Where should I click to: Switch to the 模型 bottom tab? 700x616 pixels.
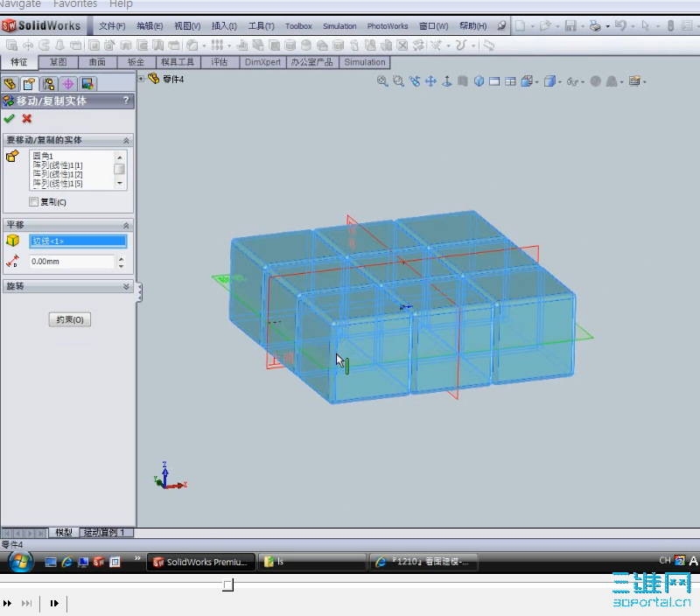point(63,533)
